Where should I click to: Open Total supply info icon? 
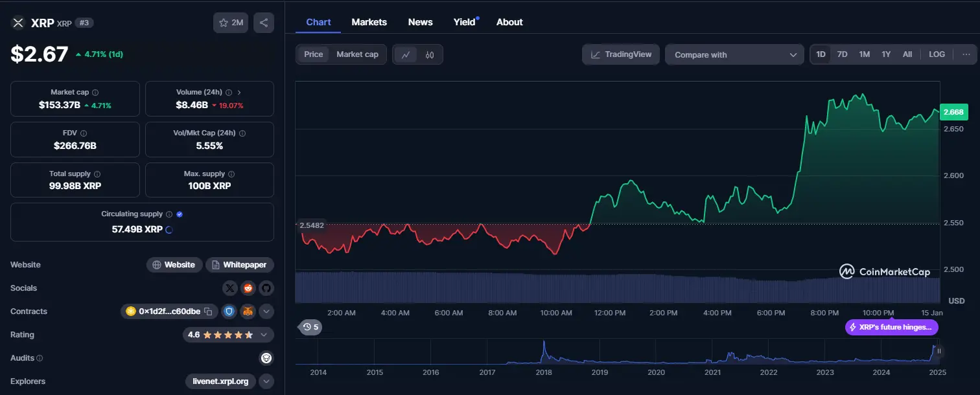tap(97, 174)
